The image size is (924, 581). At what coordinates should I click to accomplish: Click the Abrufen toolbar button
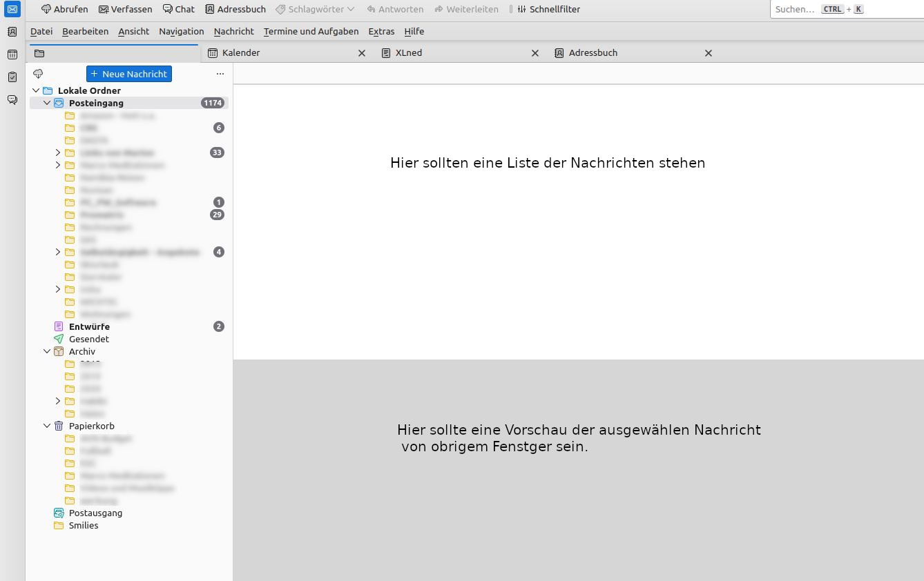pos(65,9)
